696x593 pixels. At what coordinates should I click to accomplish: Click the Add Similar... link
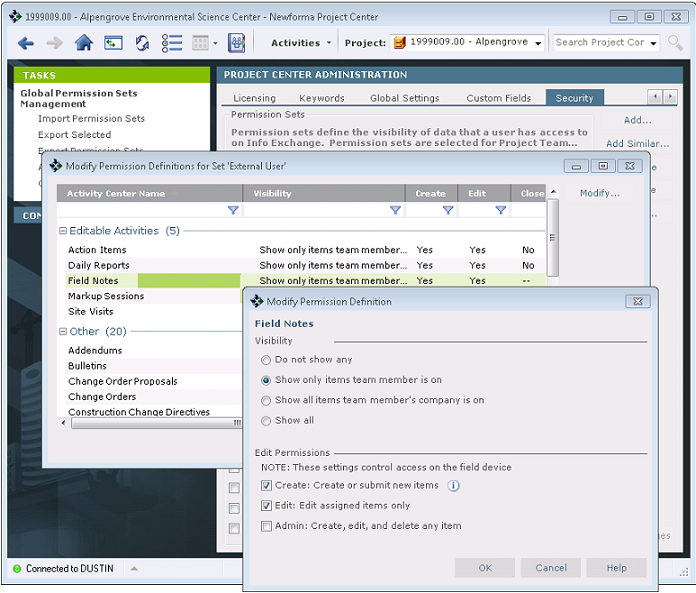[x=637, y=144]
